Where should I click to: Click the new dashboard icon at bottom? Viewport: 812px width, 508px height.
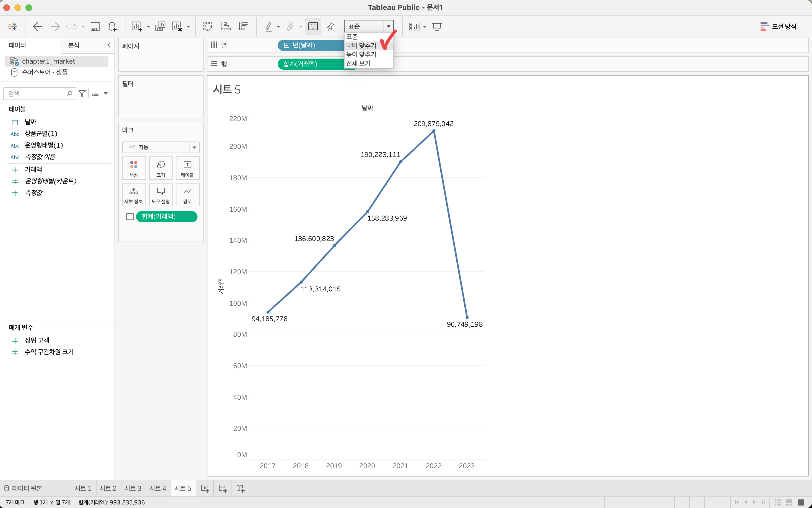223,488
